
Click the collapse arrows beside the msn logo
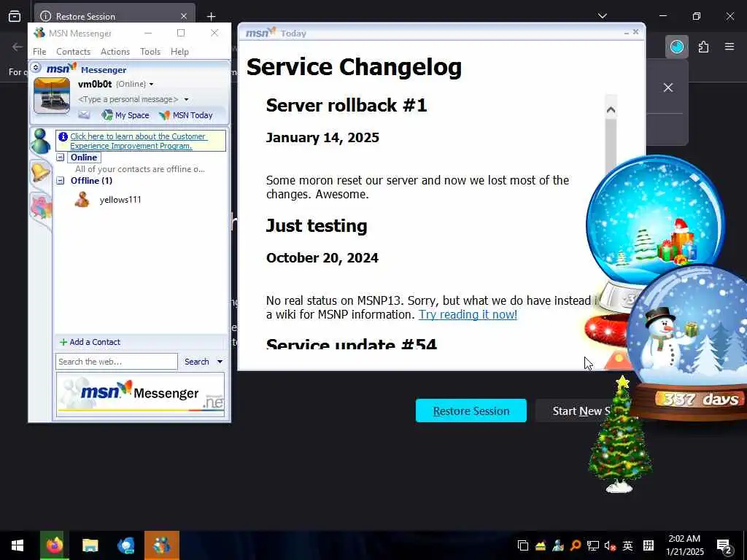coord(36,68)
